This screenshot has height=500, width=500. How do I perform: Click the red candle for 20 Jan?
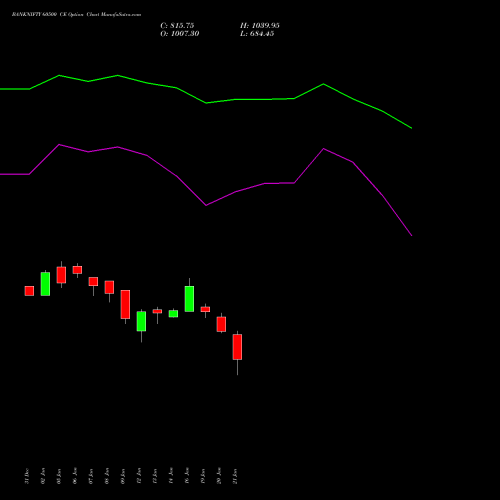coord(221,324)
